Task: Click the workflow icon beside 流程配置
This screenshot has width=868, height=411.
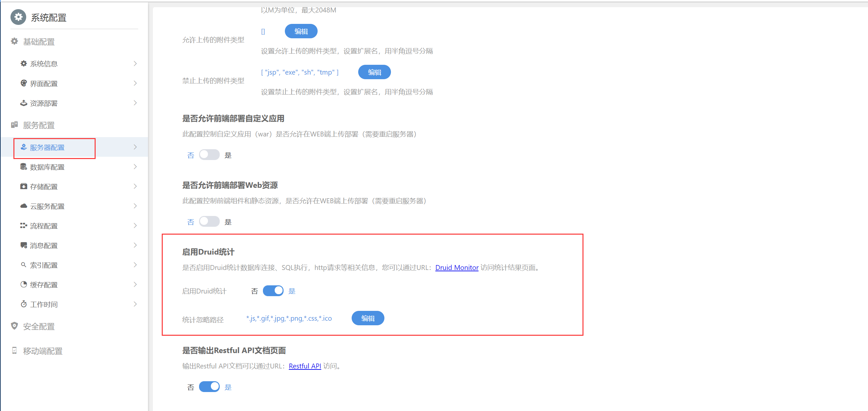Action: (24, 225)
